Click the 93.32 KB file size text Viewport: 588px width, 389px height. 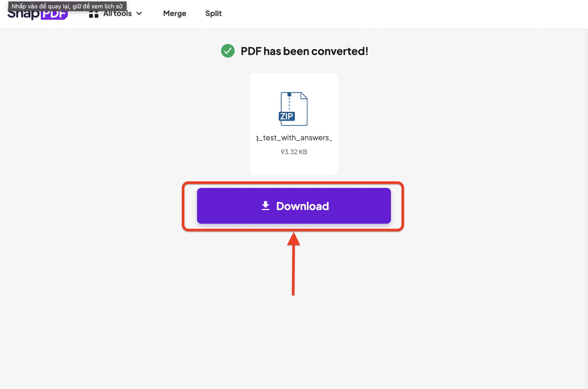294,152
